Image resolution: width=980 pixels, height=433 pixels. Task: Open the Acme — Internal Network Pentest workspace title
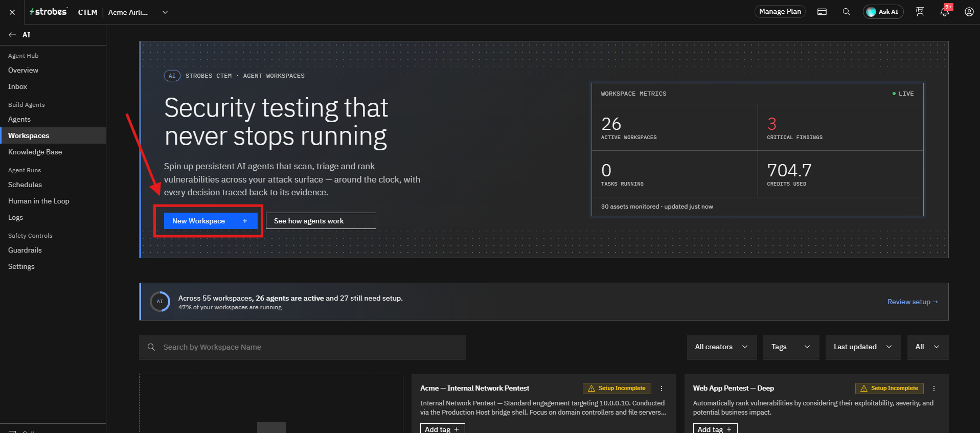tap(474, 389)
